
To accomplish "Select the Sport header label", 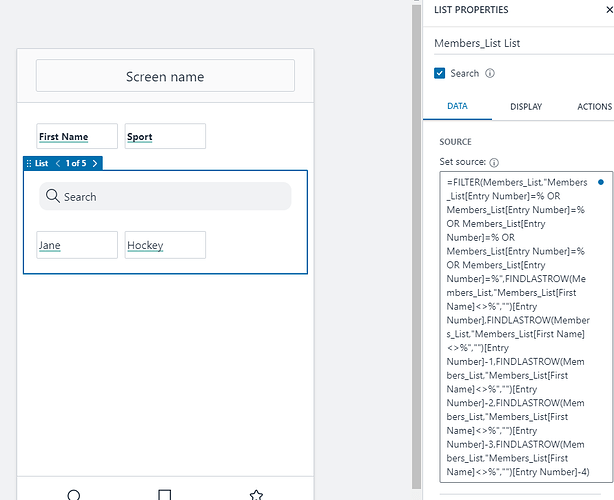I will (x=165, y=137).
